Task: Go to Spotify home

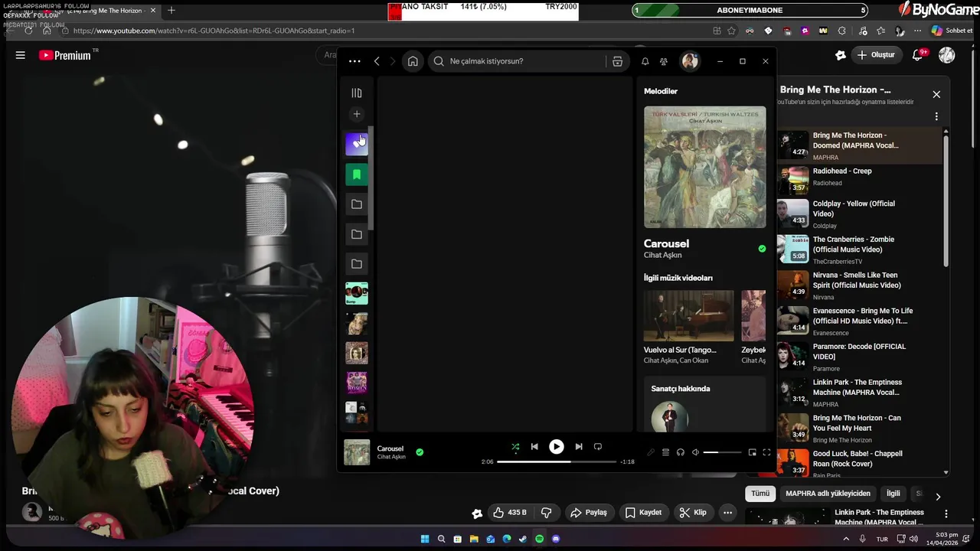Action: [413, 61]
